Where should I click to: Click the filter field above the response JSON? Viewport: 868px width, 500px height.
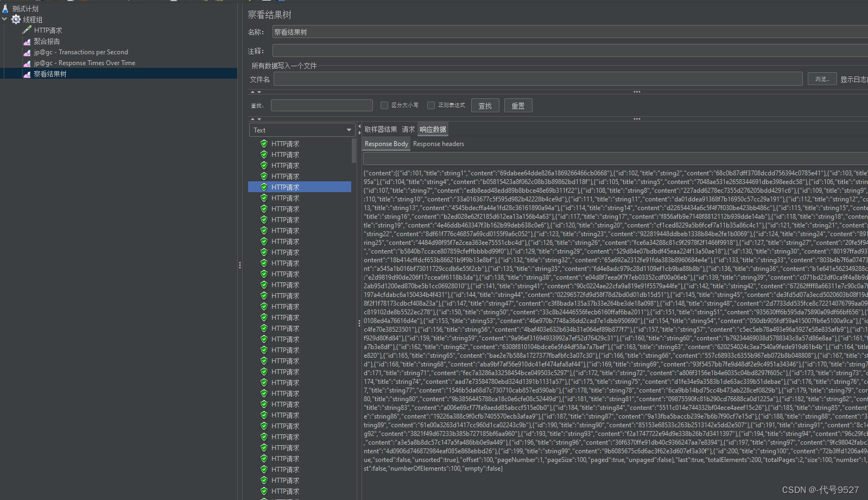click(615, 159)
